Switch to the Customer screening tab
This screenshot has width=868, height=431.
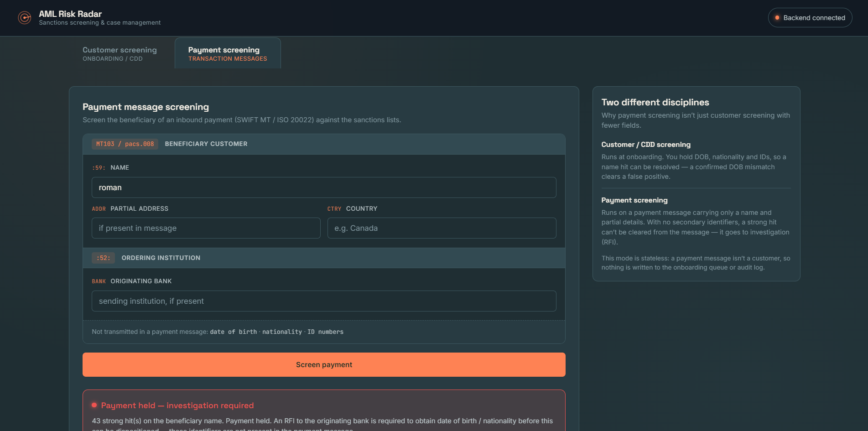pos(120,53)
